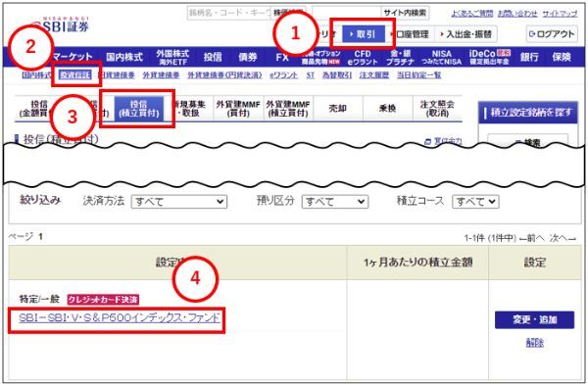Click the よくあるご質問 link
The image size is (588, 385).
(472, 14)
